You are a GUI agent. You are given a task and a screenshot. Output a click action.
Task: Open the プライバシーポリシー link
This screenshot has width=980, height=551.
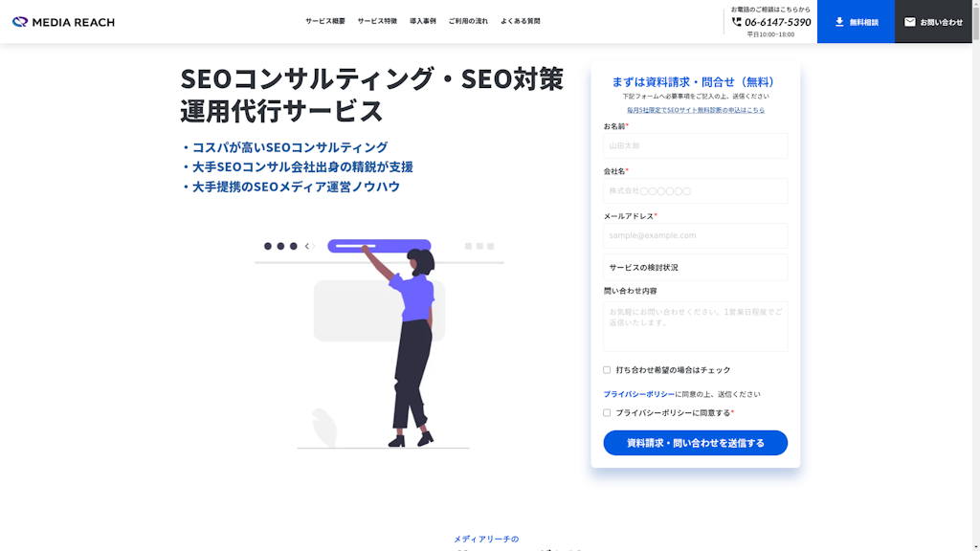638,394
